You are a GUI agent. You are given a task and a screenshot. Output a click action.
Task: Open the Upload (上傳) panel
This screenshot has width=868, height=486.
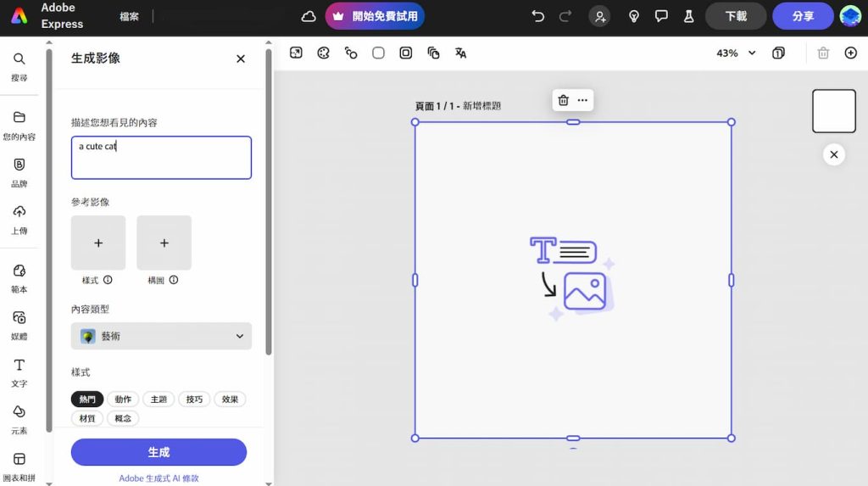[x=19, y=220]
